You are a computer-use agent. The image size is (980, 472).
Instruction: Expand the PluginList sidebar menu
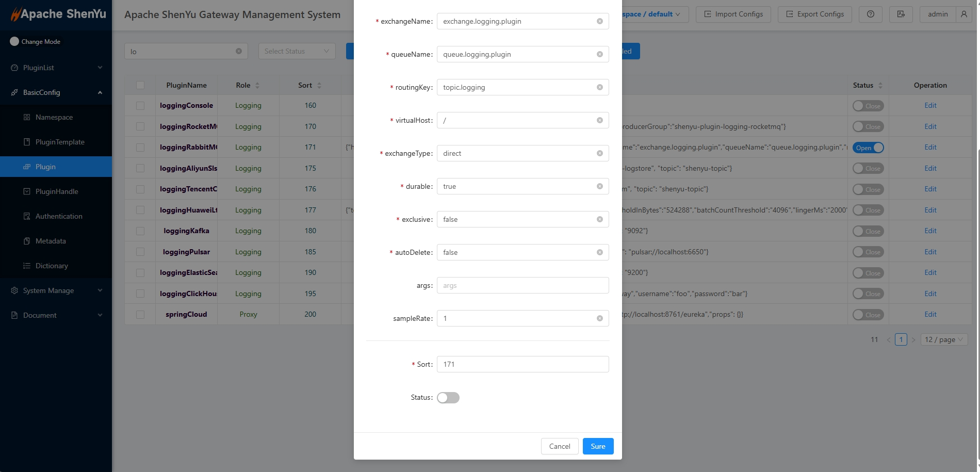[x=56, y=68]
